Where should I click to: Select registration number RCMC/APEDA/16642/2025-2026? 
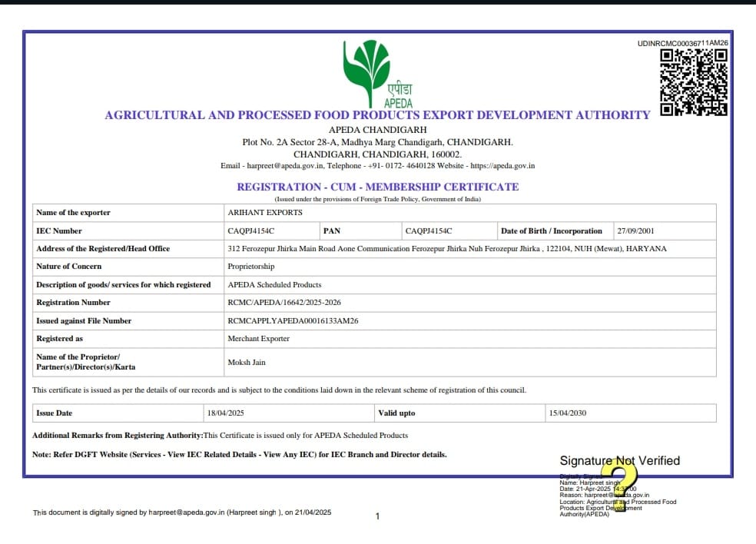[284, 303]
